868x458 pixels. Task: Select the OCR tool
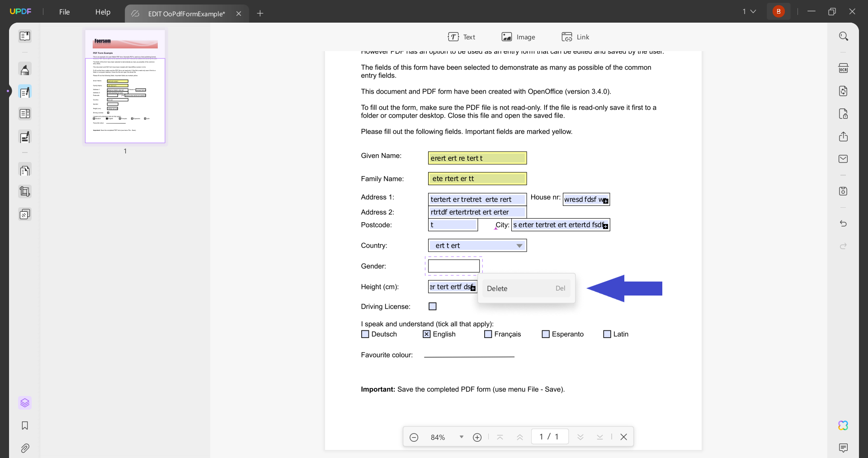pyautogui.click(x=844, y=68)
